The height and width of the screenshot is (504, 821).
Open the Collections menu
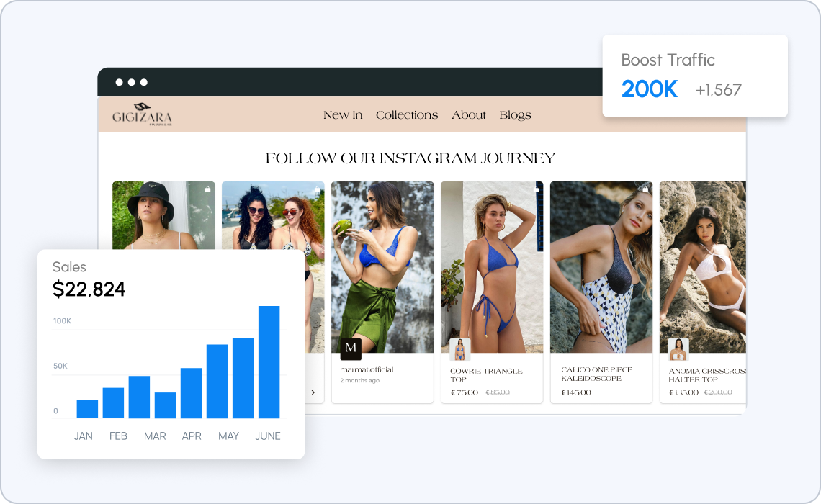[407, 115]
